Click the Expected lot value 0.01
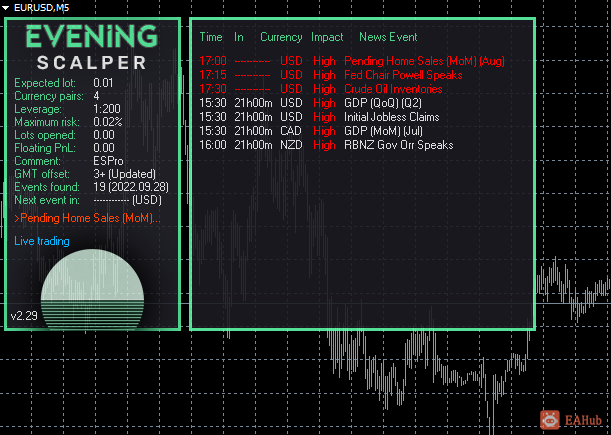 click(x=103, y=83)
